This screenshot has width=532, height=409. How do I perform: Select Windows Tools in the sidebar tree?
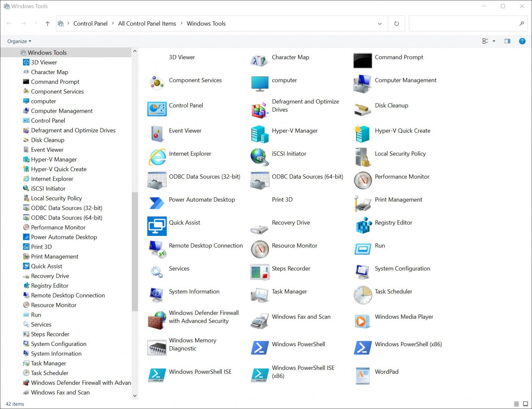47,52
